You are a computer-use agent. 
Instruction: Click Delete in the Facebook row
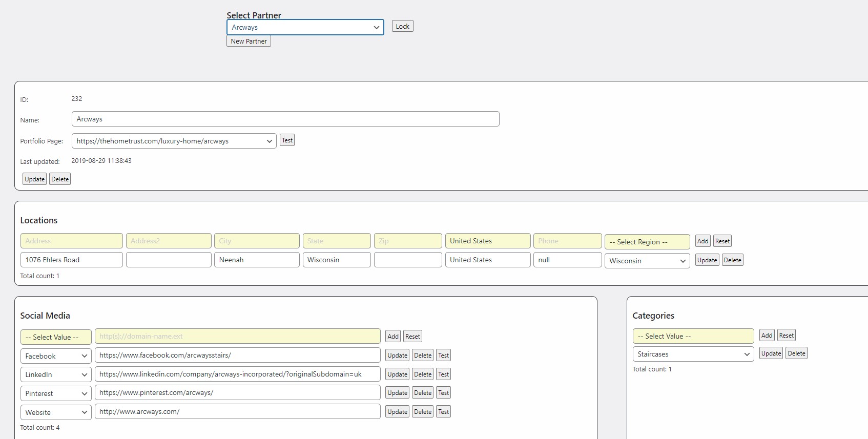pos(423,355)
